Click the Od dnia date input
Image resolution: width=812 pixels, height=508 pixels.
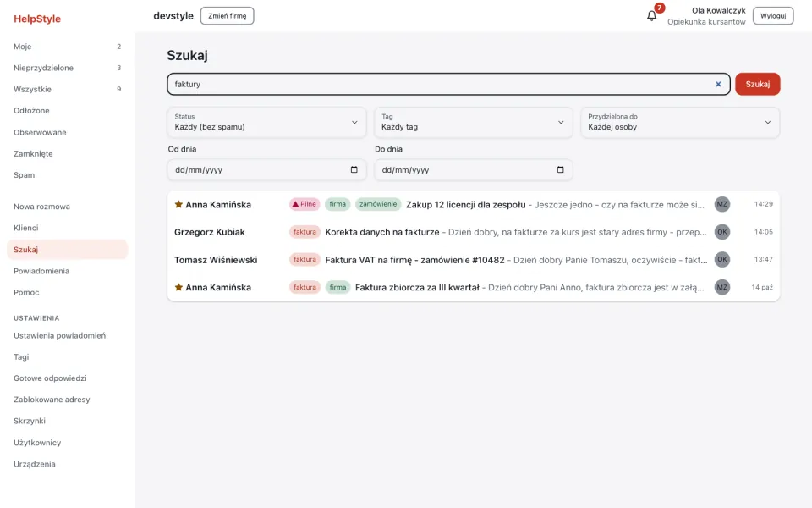266,169
